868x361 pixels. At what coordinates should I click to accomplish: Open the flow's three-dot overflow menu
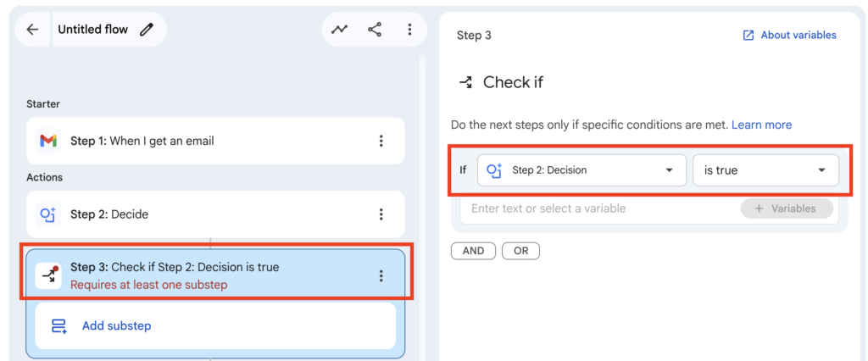tap(409, 30)
